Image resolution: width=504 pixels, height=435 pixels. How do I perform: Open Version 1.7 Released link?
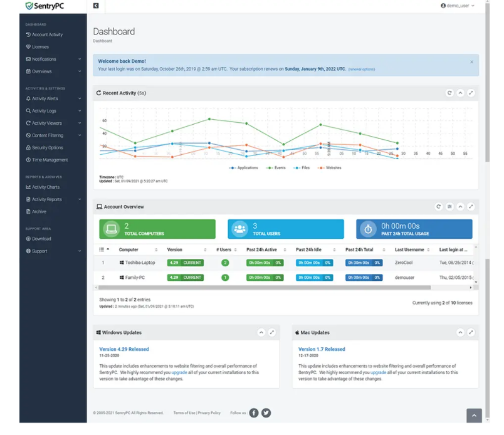[x=322, y=349]
